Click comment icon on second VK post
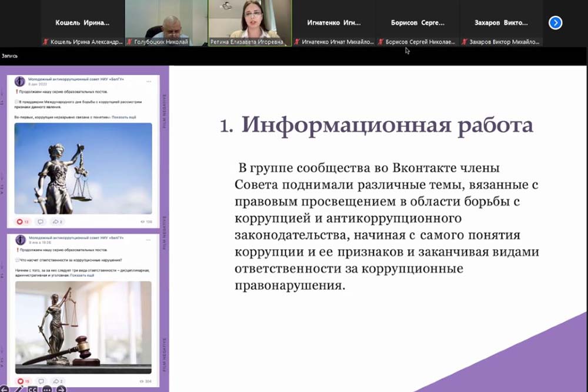Image resolution: width=588 pixels, height=392 pixels. pyautogui.click(x=40, y=381)
